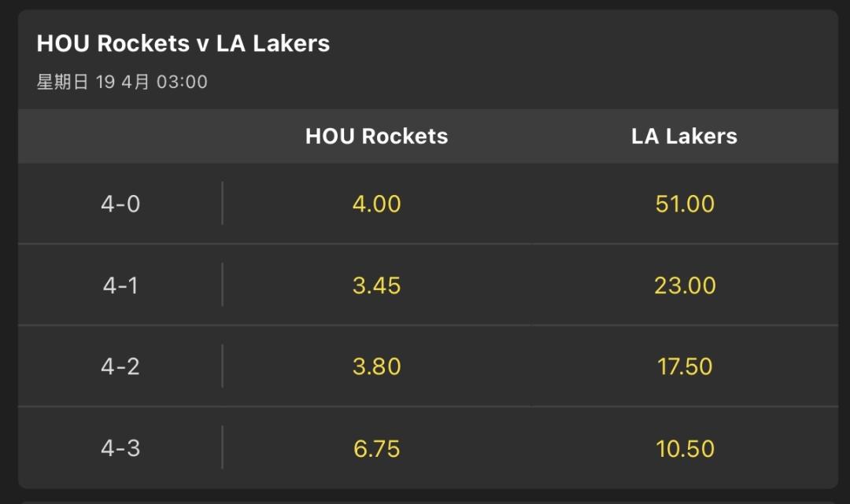The width and height of the screenshot is (850, 504).
Task: Bet on Rockets 4-3 at 6.75
Action: (x=376, y=448)
